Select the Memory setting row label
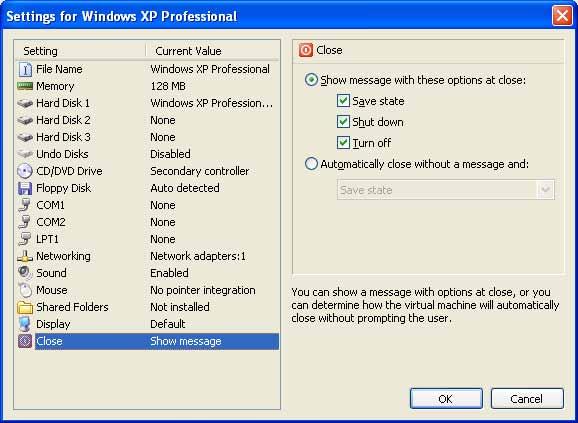The height and width of the screenshot is (423, 578). click(x=55, y=86)
